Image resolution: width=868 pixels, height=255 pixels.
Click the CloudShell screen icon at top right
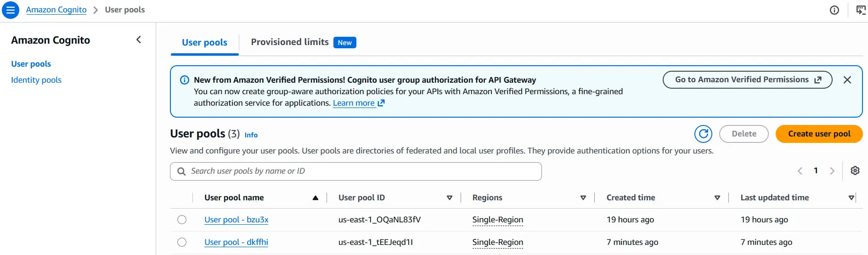click(x=861, y=10)
